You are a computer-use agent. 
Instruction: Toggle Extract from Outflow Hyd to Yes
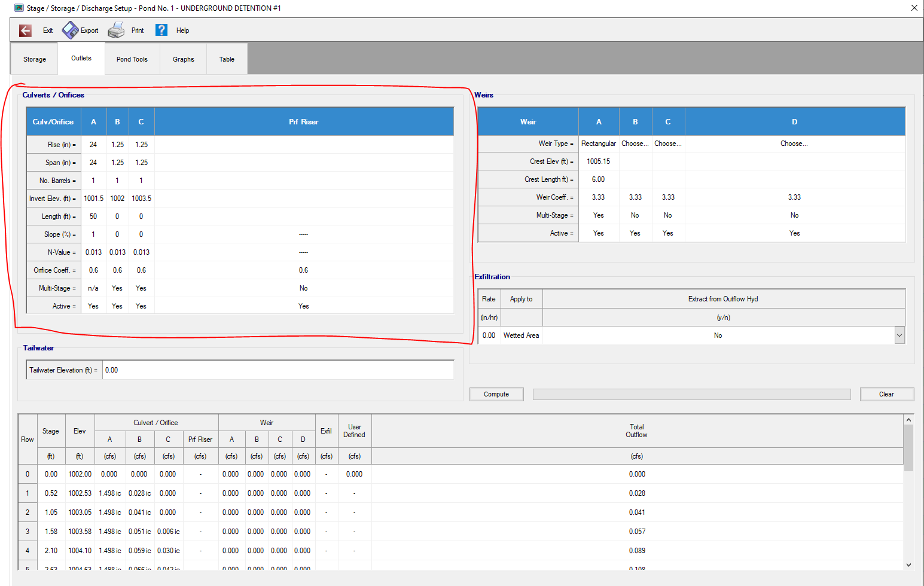718,335
